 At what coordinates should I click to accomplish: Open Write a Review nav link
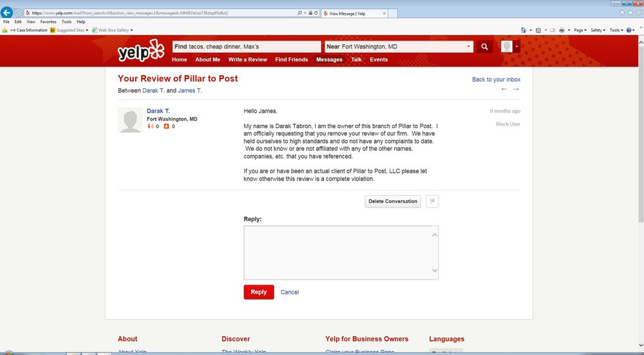248,59
